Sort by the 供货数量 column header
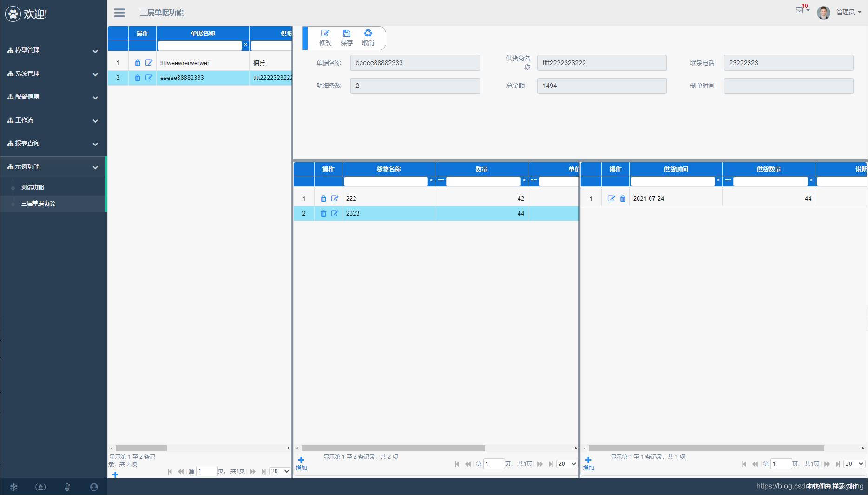Screen dimensions: 868x495 769,169
